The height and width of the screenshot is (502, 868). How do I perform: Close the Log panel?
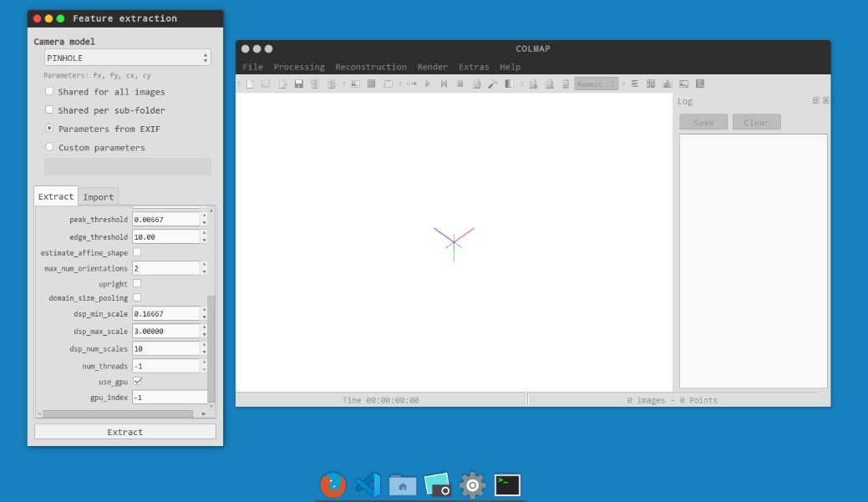pyautogui.click(x=826, y=100)
